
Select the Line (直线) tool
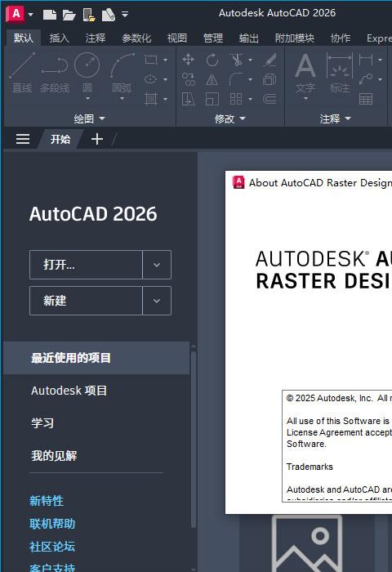point(22,72)
